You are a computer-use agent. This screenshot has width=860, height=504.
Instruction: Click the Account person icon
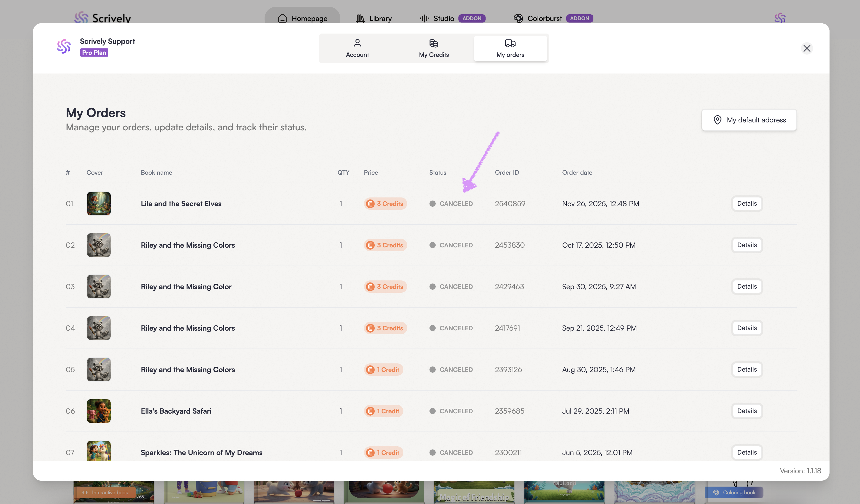point(357,43)
